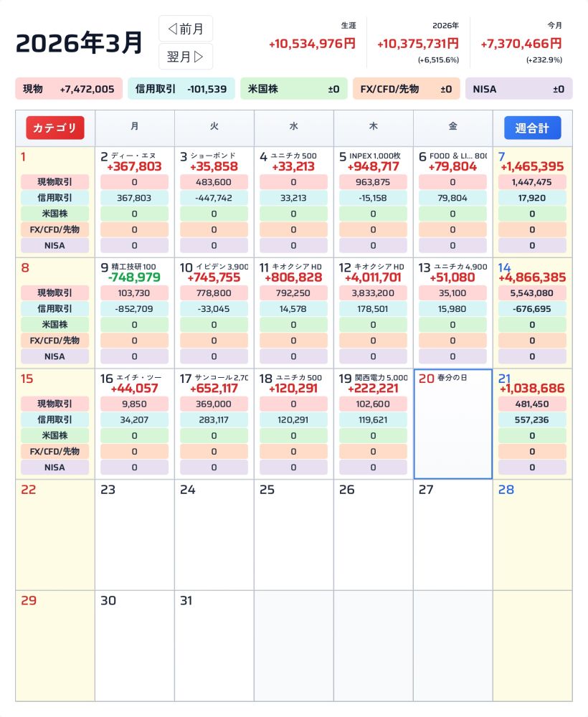The height and width of the screenshot is (717, 588).
Task: Click 178,501 信用 value on March 12
Action: coord(373,309)
